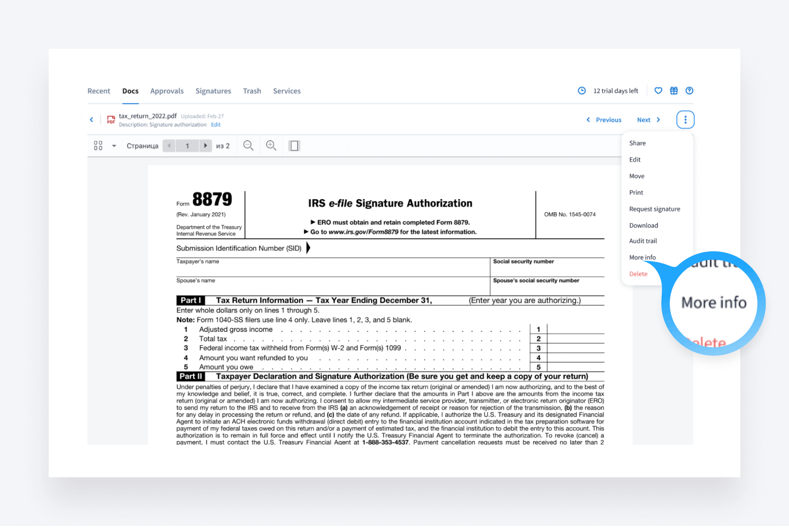Click Edit link beside the description
Image resolution: width=789 pixels, height=532 pixels.
tap(216, 125)
